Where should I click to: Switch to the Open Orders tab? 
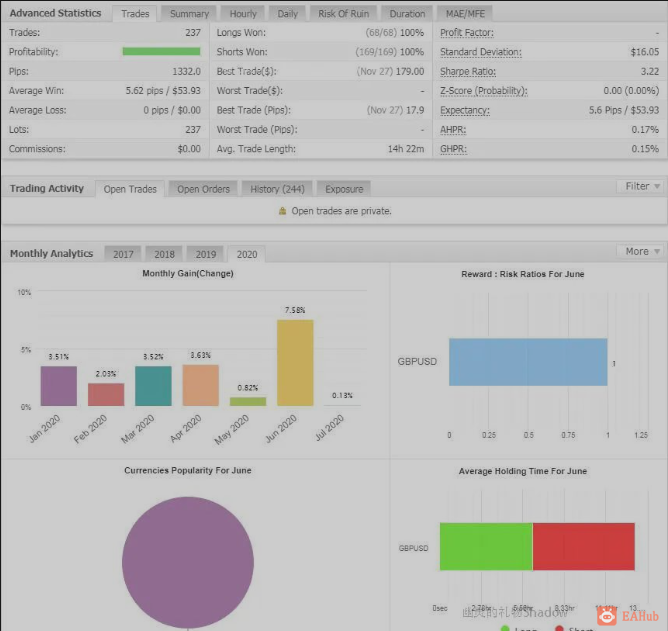203,189
